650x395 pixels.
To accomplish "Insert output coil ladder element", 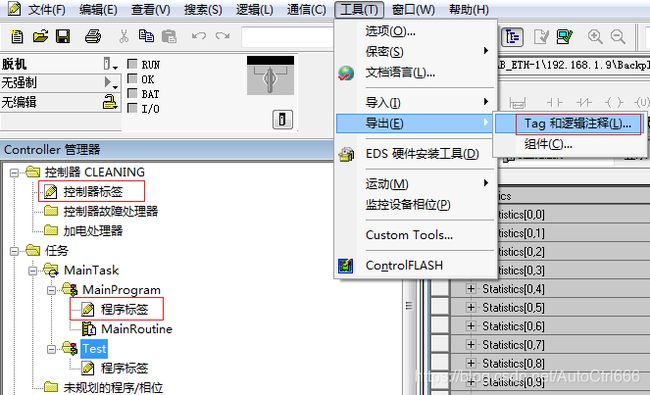I will 614,102.
